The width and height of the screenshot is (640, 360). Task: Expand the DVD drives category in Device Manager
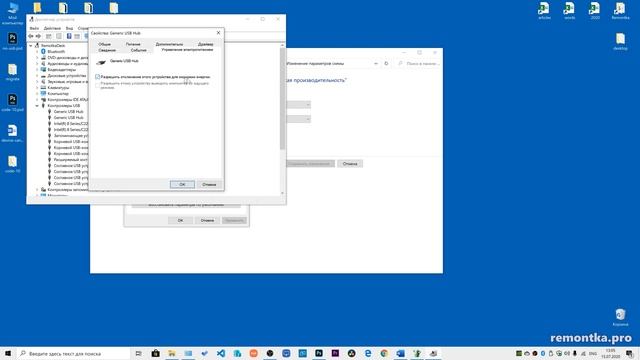click(x=37, y=58)
